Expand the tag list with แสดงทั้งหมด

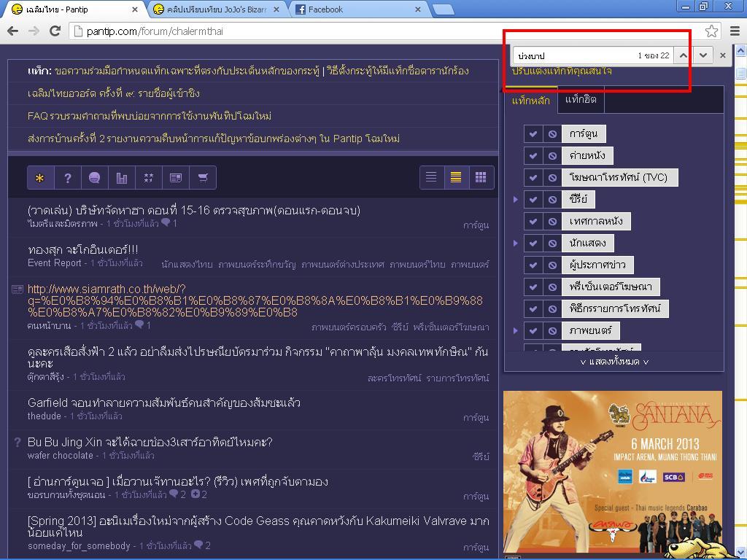[614, 362]
